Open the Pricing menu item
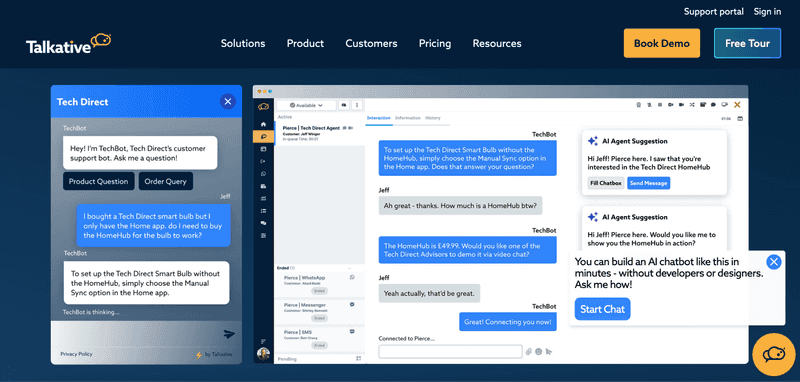The width and height of the screenshot is (800, 382). coord(435,43)
